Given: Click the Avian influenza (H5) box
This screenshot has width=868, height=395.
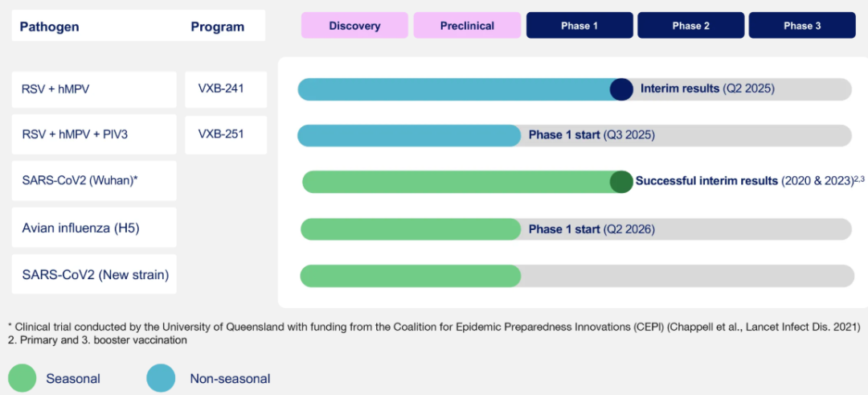Looking at the screenshot, I should 94,227.
